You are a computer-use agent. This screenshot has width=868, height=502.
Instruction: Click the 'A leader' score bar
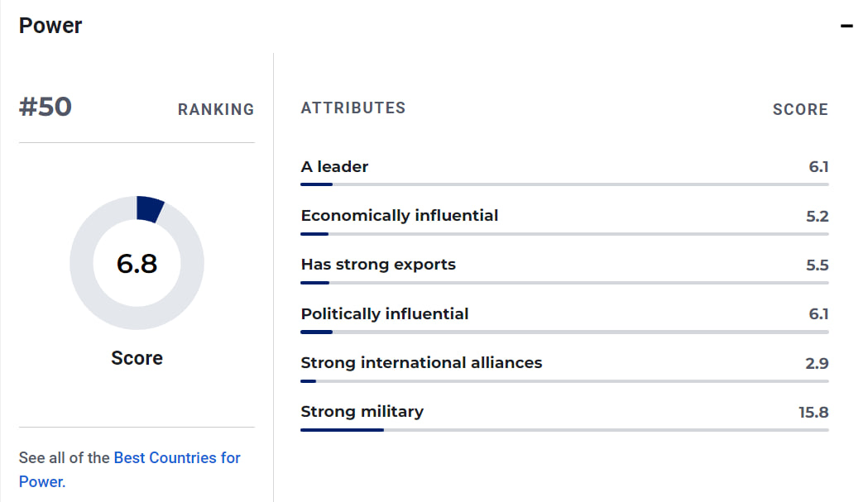point(564,184)
